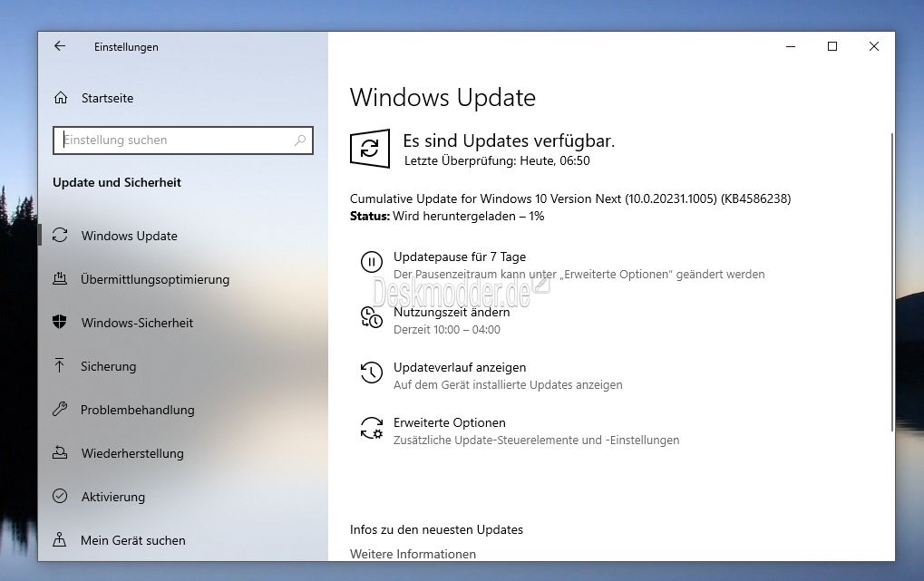The width and height of the screenshot is (924, 581).
Task: Click the Aktivierung checkmark circle icon
Action: (x=60, y=496)
